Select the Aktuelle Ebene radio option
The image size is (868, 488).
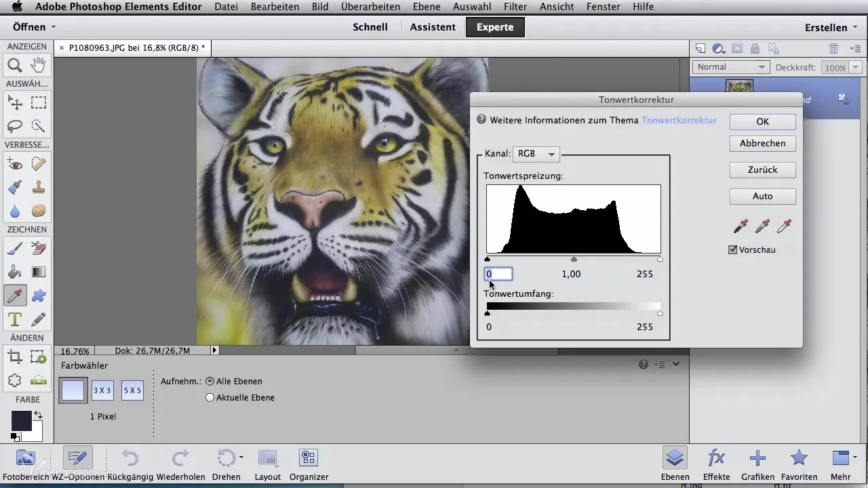point(210,398)
